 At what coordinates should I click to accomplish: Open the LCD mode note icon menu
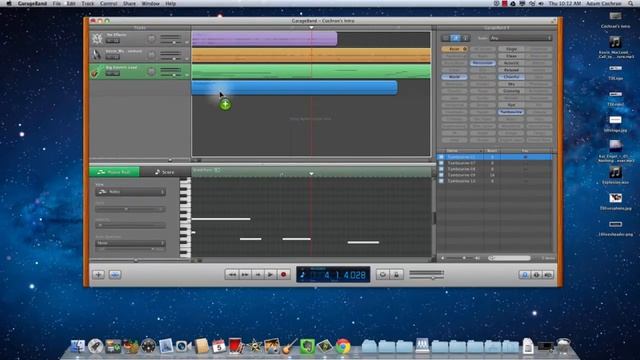coord(302,275)
